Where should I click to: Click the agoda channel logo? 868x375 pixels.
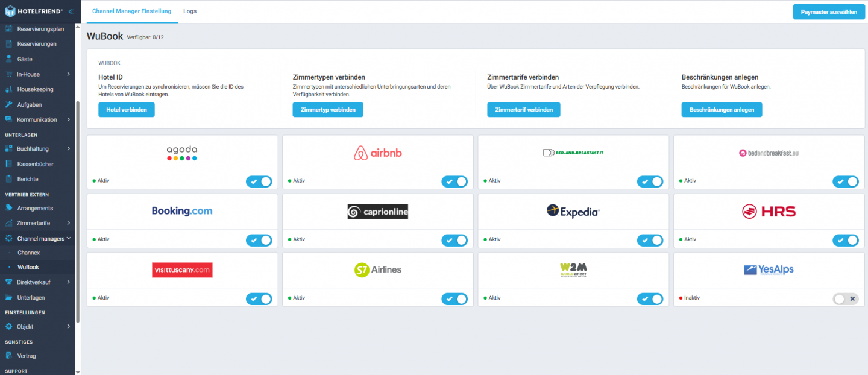tap(182, 153)
